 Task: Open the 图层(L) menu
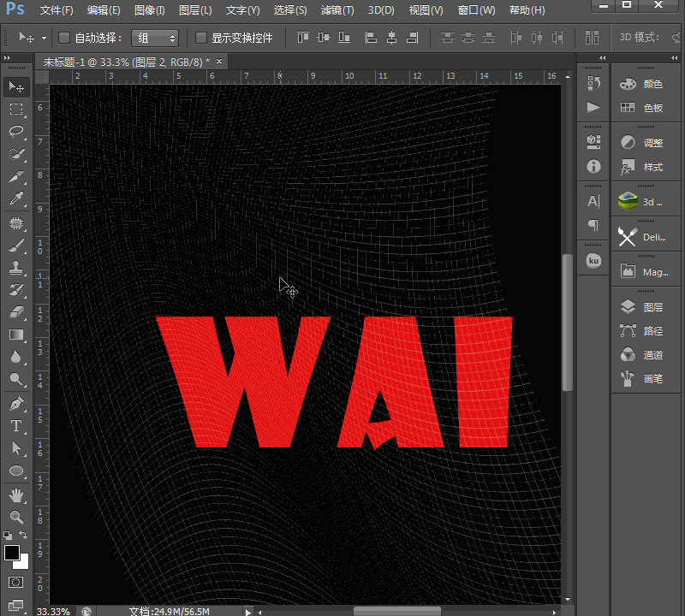(x=195, y=10)
